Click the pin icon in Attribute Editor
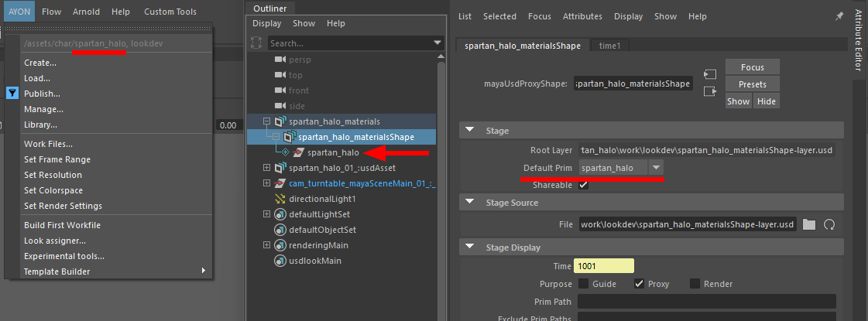This screenshot has height=321, width=868. [x=839, y=16]
